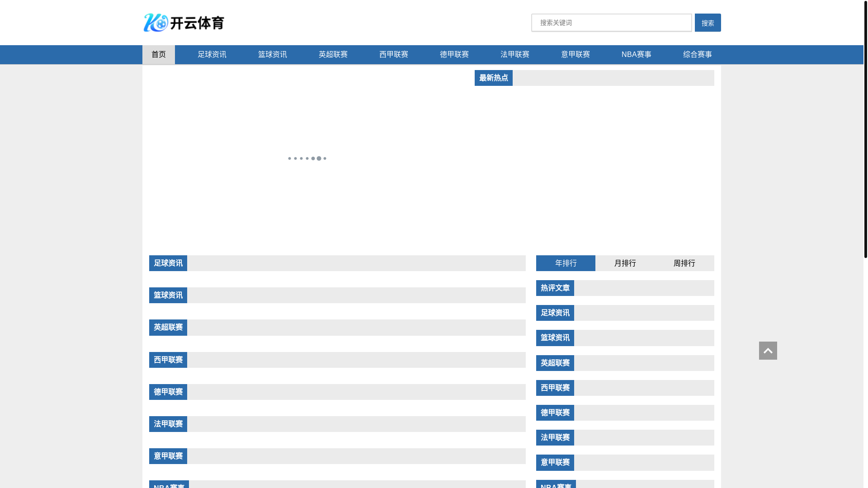Open 法甲联赛 section header in main column

coord(168,424)
